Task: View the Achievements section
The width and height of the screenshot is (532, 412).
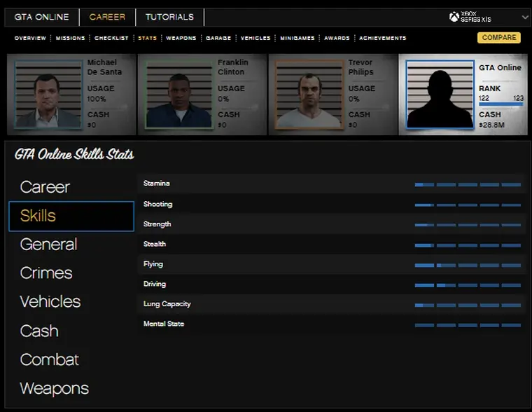Action: pyautogui.click(x=382, y=38)
